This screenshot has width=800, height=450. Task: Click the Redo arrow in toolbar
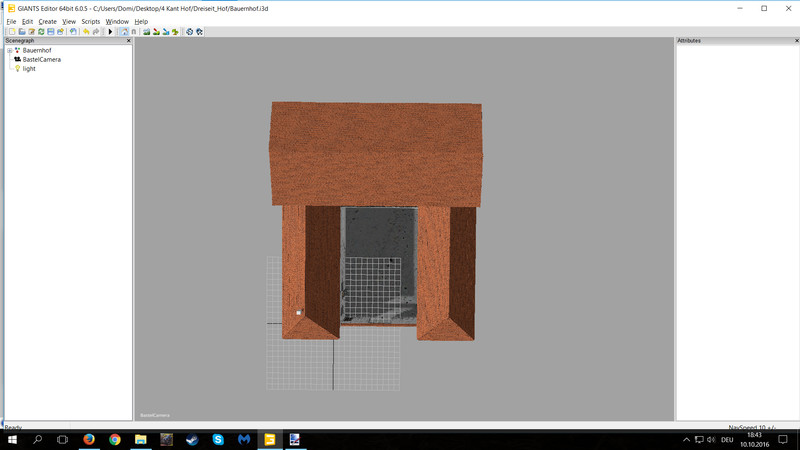coord(96,32)
